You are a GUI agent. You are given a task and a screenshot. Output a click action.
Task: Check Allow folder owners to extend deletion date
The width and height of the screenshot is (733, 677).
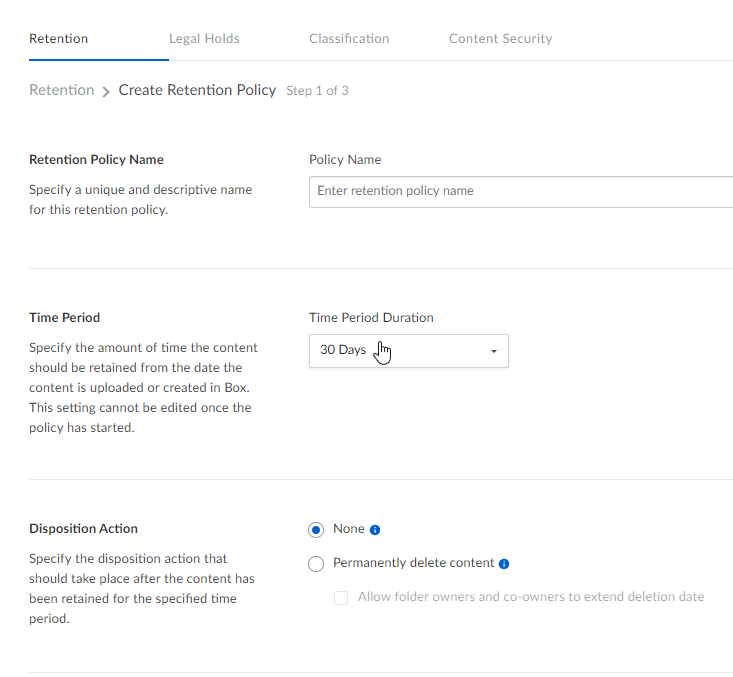point(341,598)
